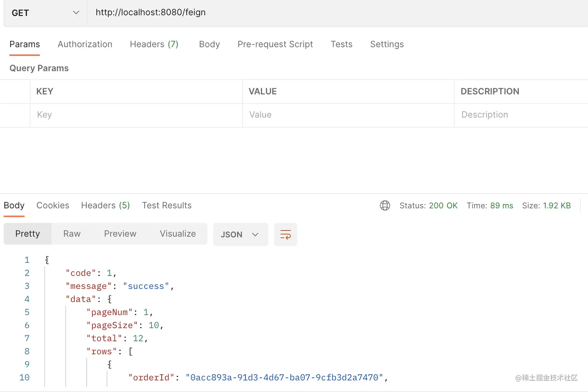Open the response Headers (5) tab

pyautogui.click(x=105, y=206)
